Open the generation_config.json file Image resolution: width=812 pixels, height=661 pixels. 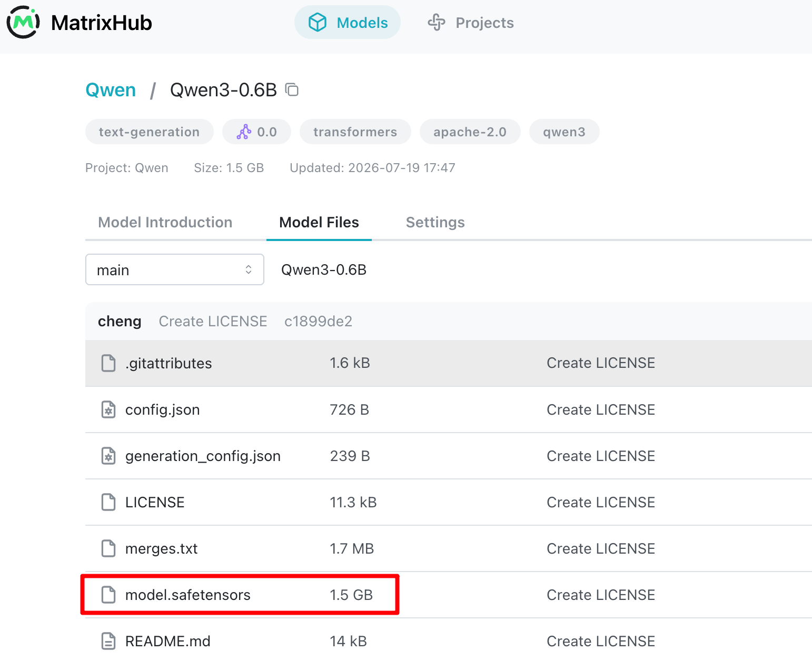203,456
